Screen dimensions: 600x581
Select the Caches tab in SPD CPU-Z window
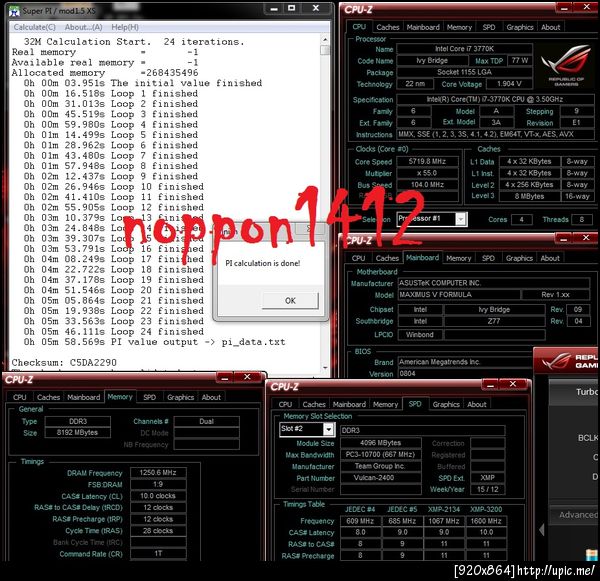coord(314,405)
